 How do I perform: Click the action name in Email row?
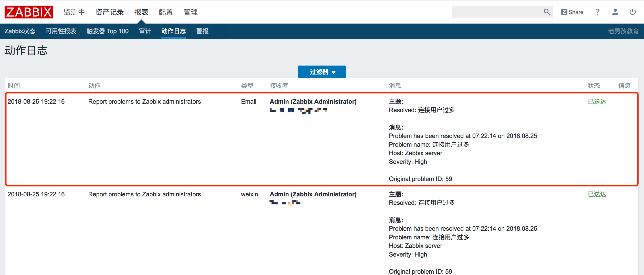tap(144, 102)
